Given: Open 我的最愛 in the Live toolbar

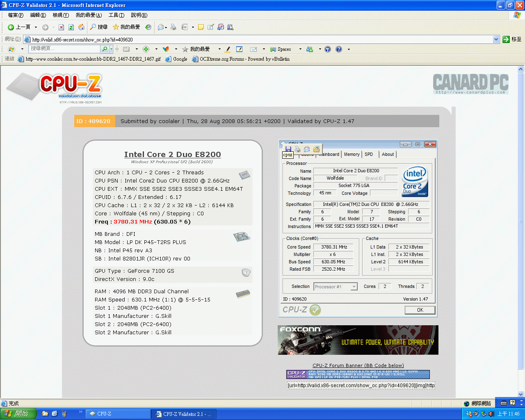Looking at the screenshot, I should [x=196, y=49].
